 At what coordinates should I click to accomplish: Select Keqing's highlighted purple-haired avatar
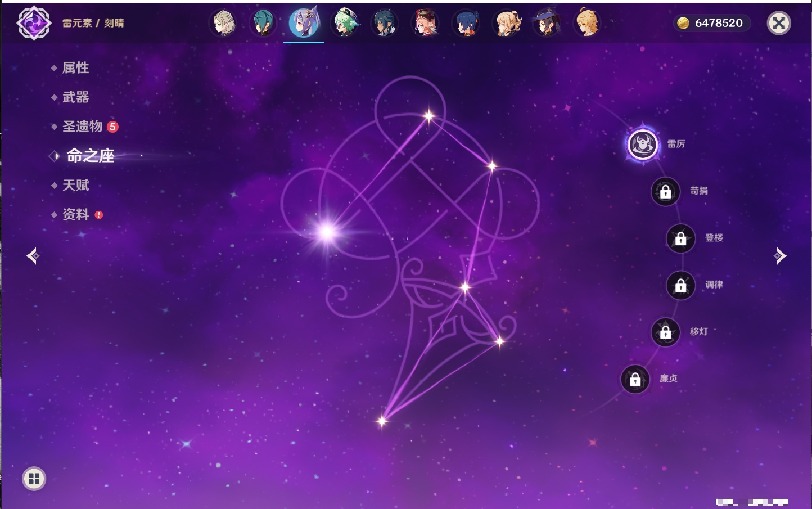pos(304,22)
